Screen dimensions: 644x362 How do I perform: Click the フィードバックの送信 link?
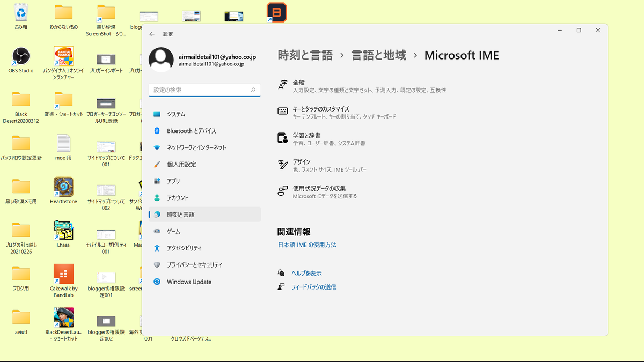(x=313, y=287)
